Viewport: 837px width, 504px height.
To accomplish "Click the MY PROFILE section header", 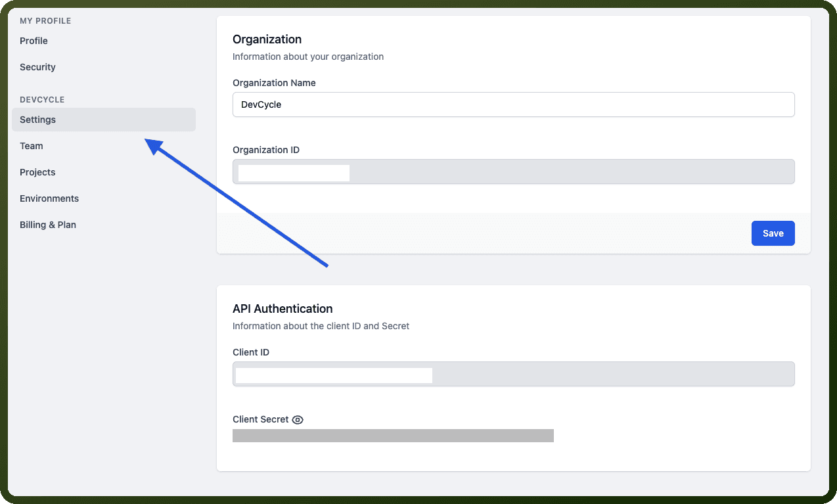I will click(x=45, y=21).
